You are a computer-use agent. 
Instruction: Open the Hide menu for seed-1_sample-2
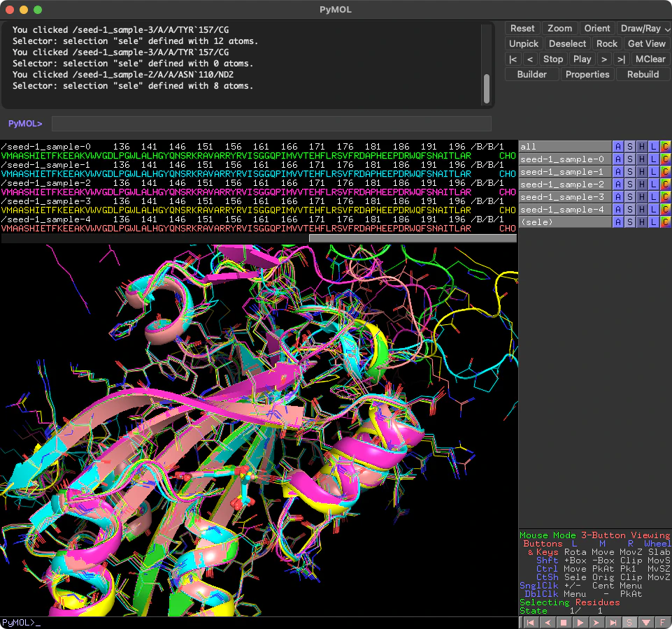point(641,185)
